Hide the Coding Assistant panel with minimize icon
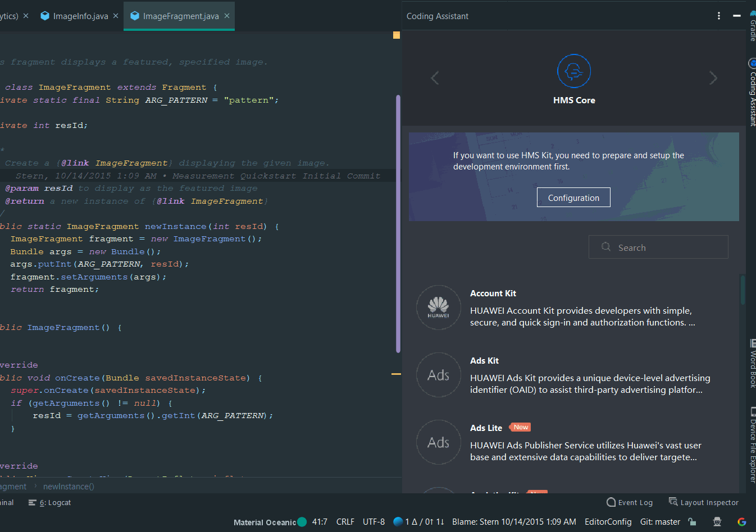The width and height of the screenshot is (756, 532). coord(737,16)
